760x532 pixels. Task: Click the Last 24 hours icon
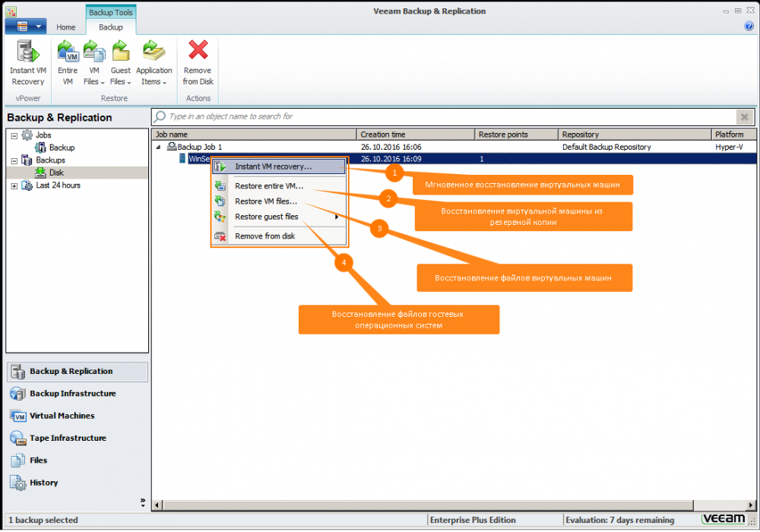[x=27, y=185]
